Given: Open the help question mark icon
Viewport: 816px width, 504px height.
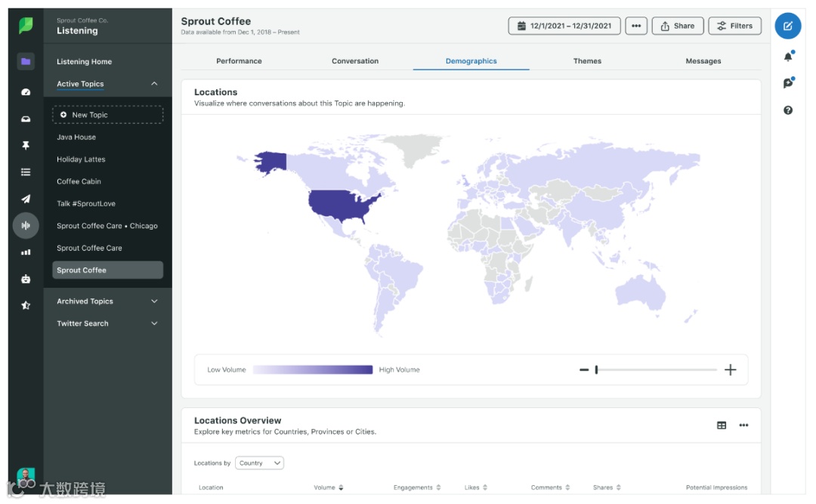Looking at the screenshot, I should point(788,110).
